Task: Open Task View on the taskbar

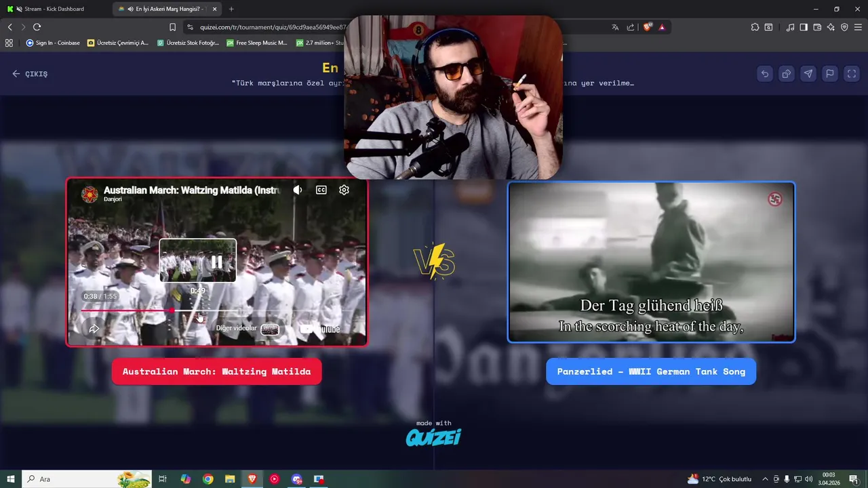Action: tap(163, 479)
